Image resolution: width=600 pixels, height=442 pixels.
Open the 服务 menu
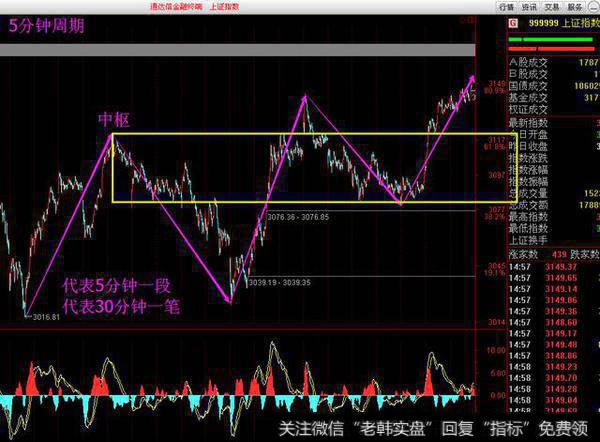tap(575, 6)
